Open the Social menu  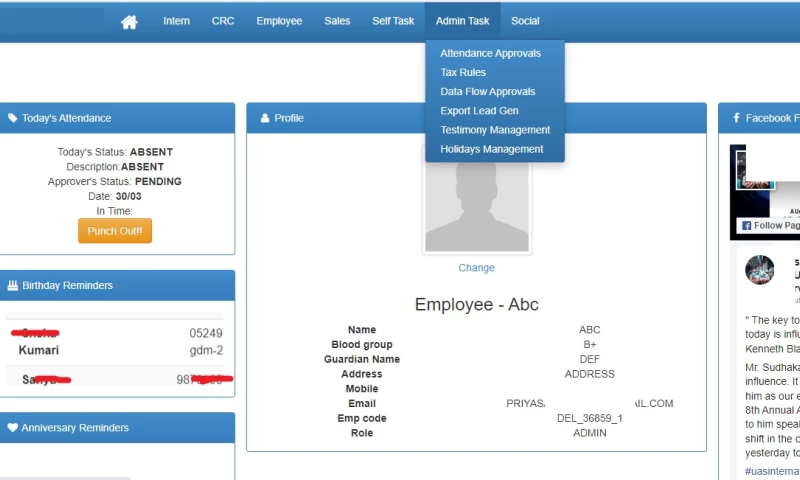coord(525,21)
